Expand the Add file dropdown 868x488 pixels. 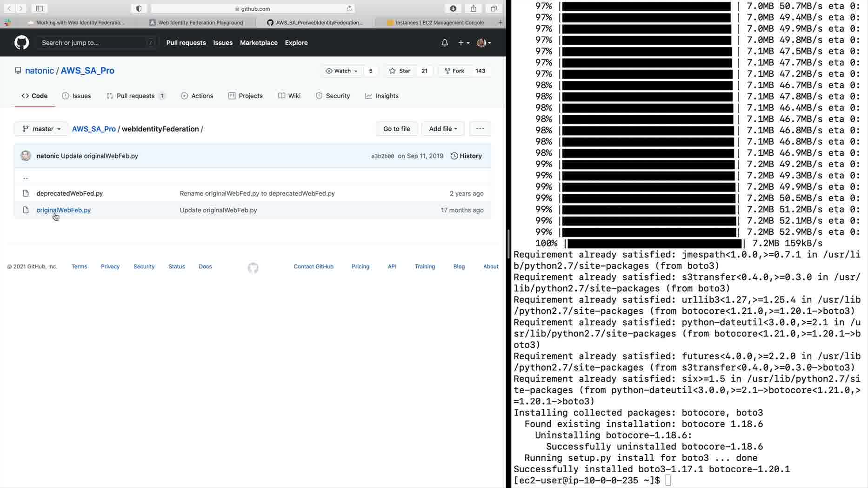tap(443, 129)
